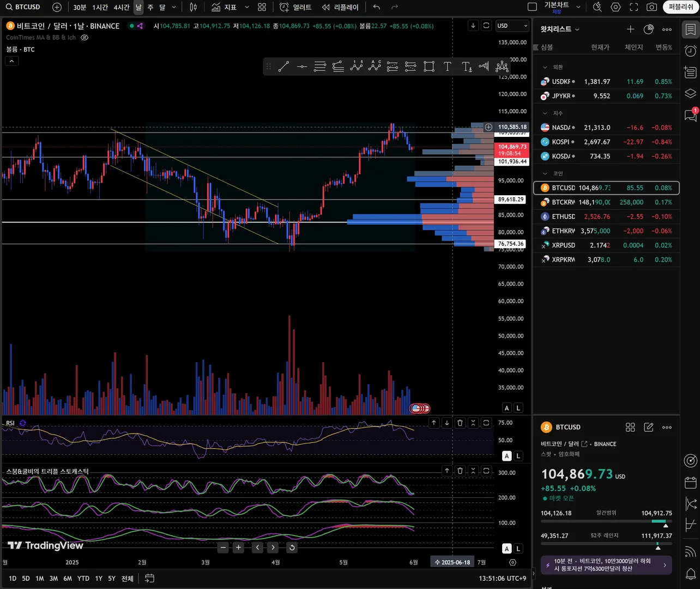Open the 지표 indicators button
This screenshot has width=700, height=589.
coord(224,7)
